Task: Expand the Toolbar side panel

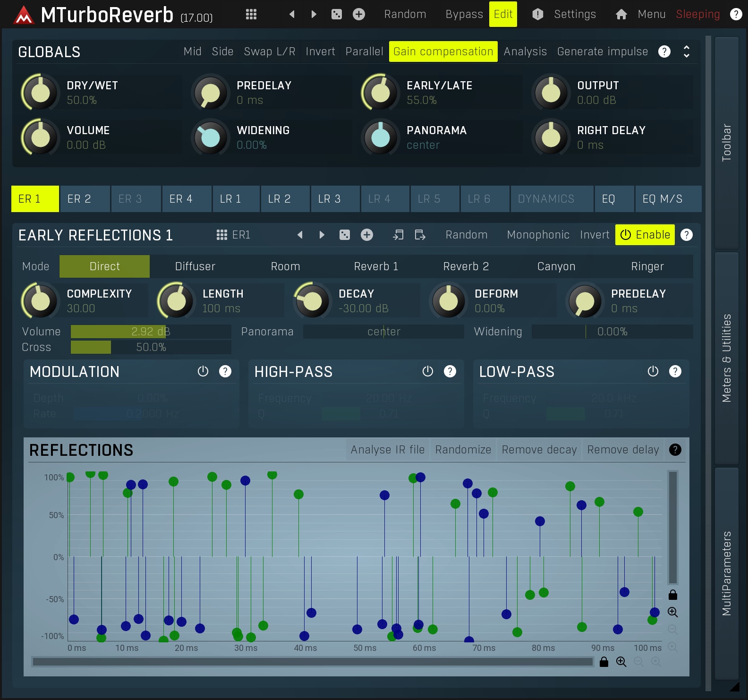Action: pos(726,142)
